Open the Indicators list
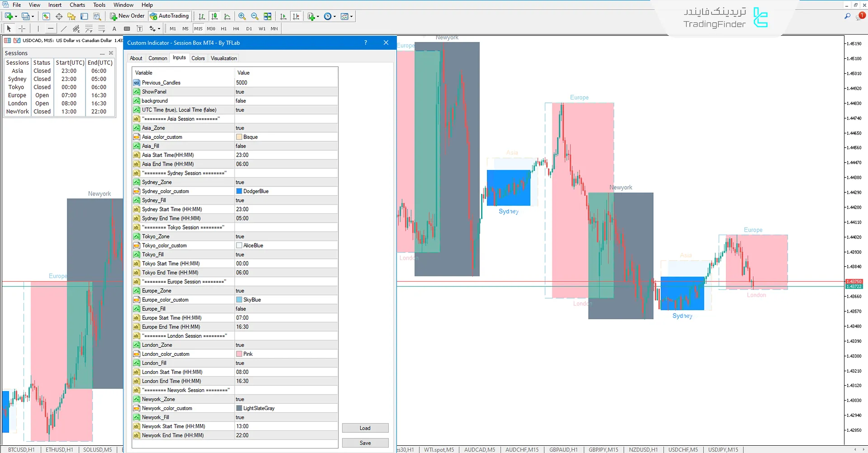This screenshot has width=868, height=453. (310, 16)
